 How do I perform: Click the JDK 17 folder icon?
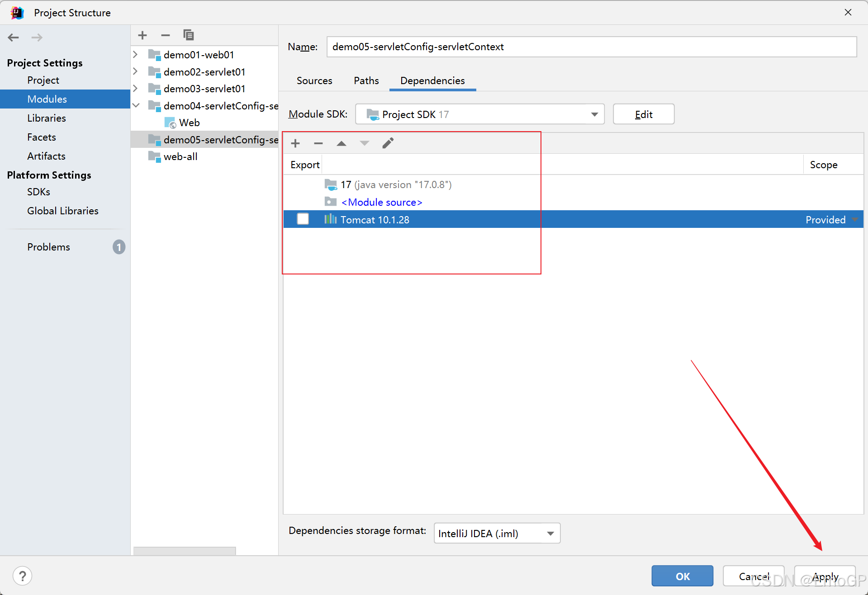pos(331,184)
